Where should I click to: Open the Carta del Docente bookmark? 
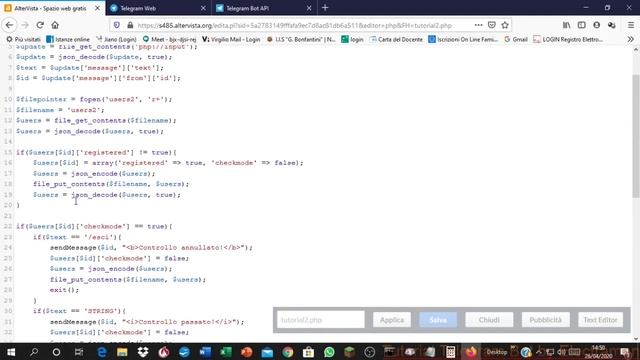pos(396,39)
